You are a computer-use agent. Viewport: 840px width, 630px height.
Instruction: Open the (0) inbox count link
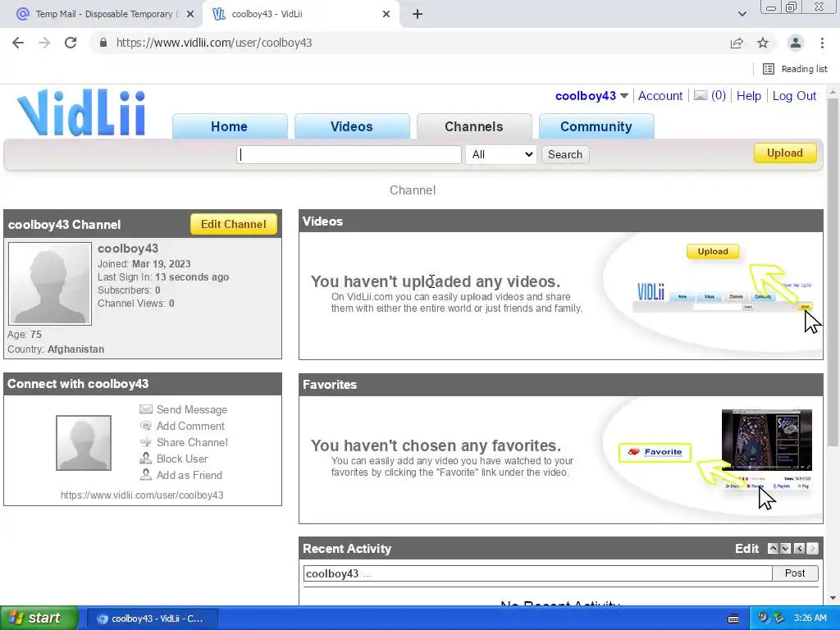719,95
